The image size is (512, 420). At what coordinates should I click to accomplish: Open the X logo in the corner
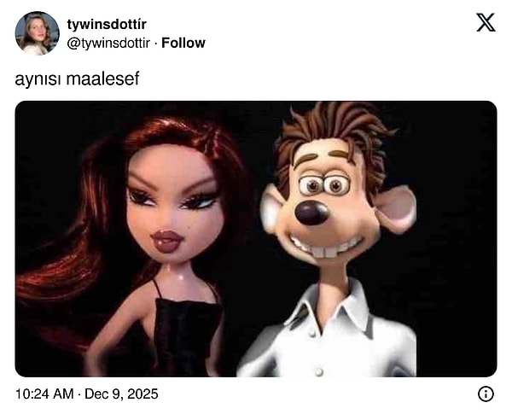(x=486, y=22)
